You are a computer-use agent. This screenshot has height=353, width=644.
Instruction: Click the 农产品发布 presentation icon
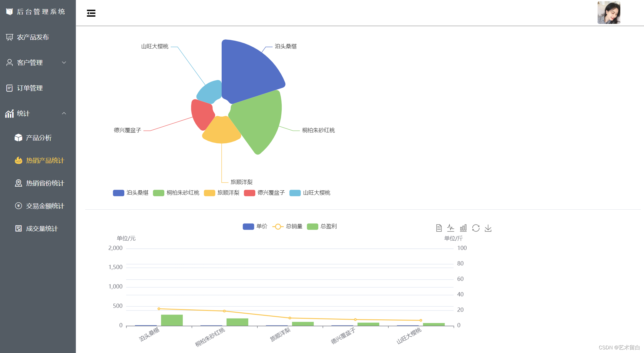(9, 37)
